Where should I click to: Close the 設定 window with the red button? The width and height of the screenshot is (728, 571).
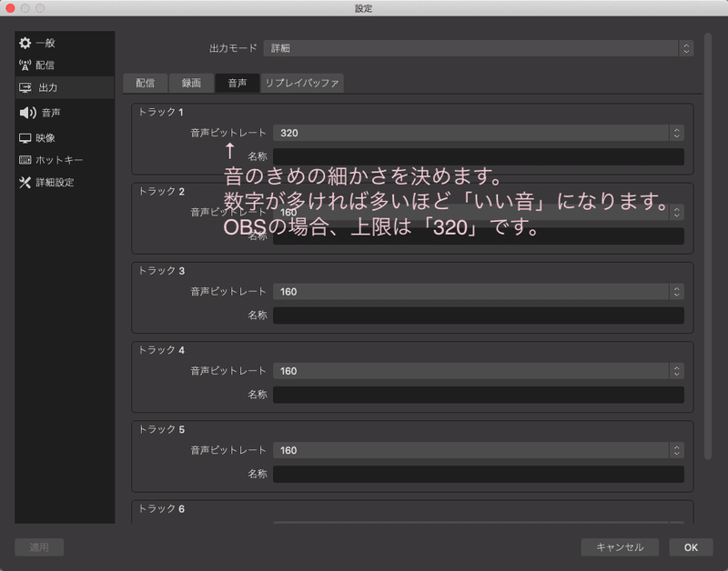pos(10,8)
